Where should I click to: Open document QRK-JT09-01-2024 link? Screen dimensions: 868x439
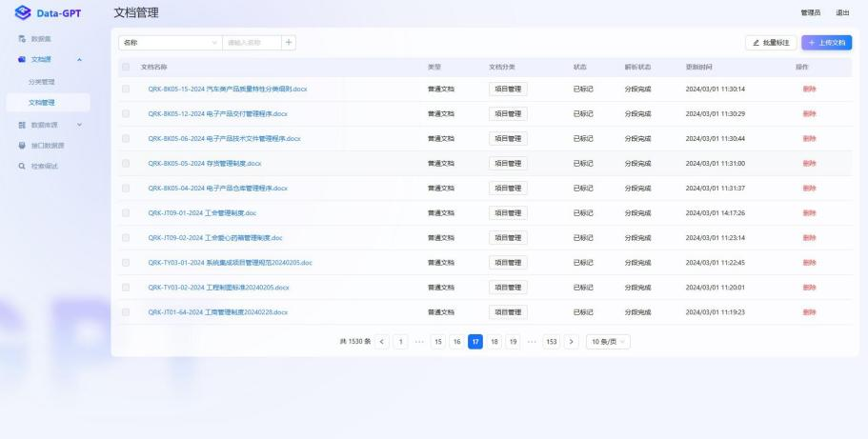202,213
